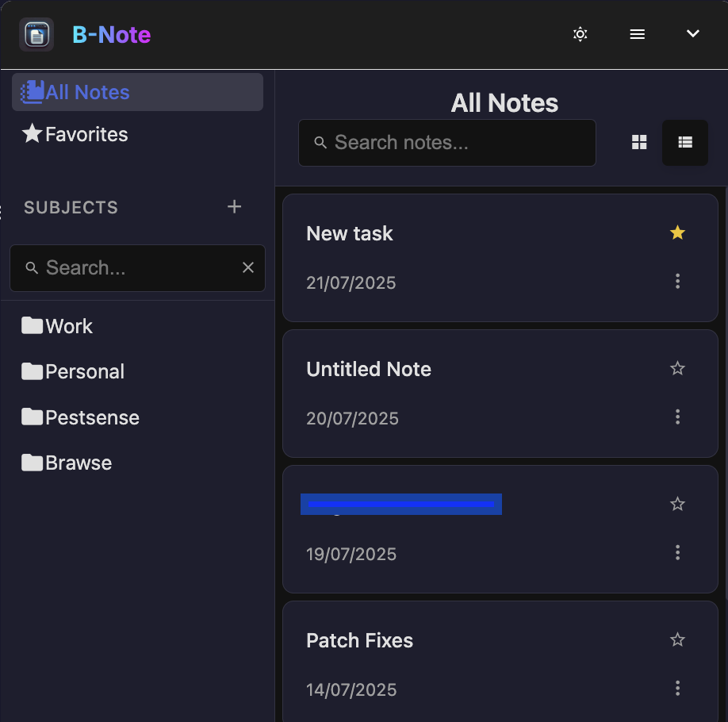Open the options menu on Patch Fixes

(678, 688)
